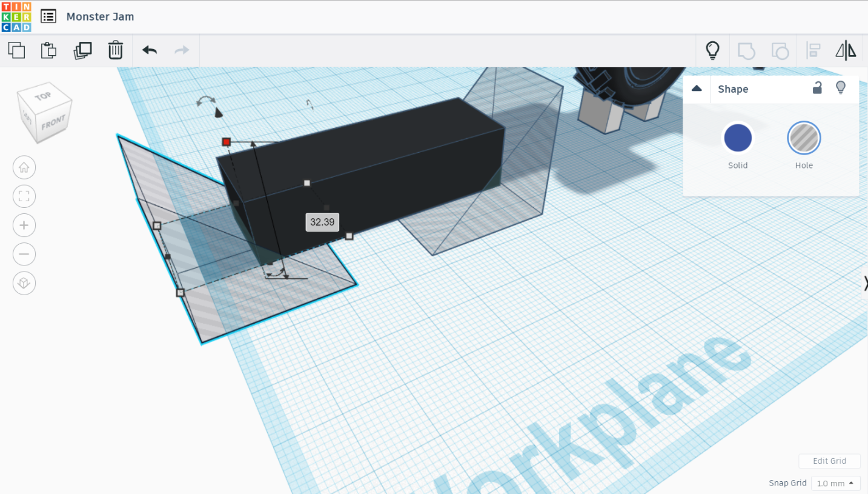
Task: Click the white handle at box bottom-right corner
Action: (x=349, y=236)
